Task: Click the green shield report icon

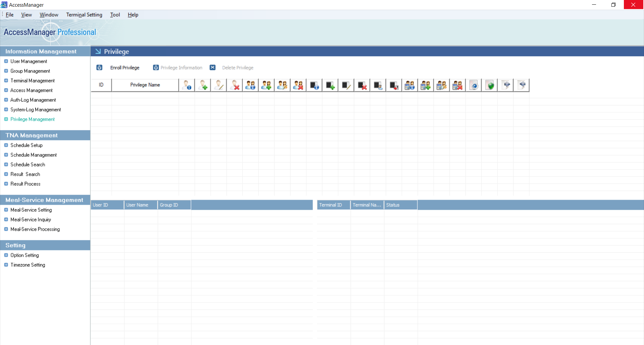Action: [489, 85]
